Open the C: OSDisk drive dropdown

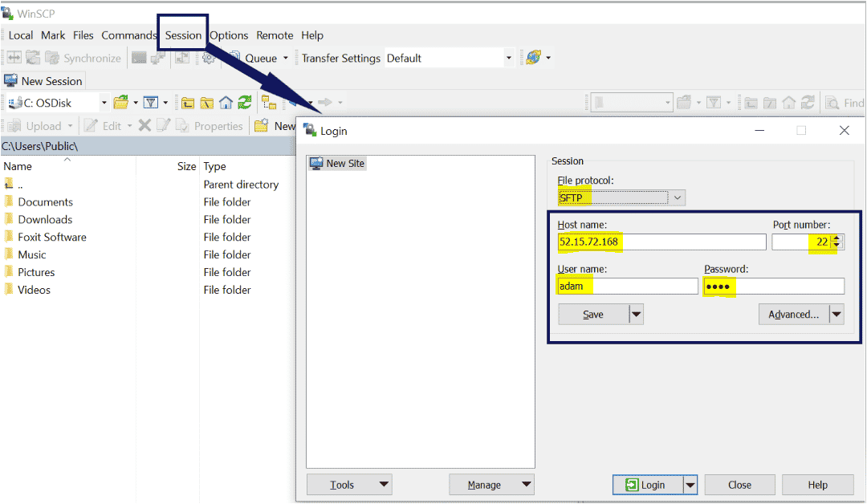104,103
